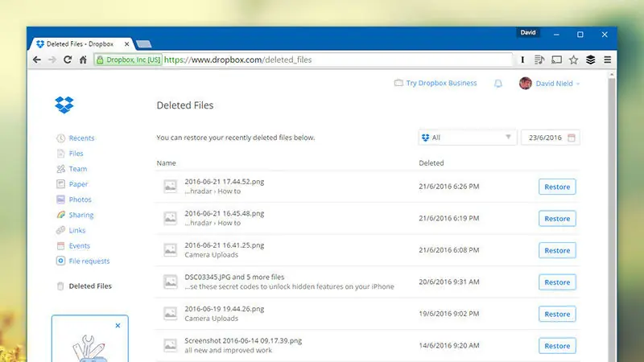Click Try Dropbox Business link
644x362 pixels.
click(441, 83)
